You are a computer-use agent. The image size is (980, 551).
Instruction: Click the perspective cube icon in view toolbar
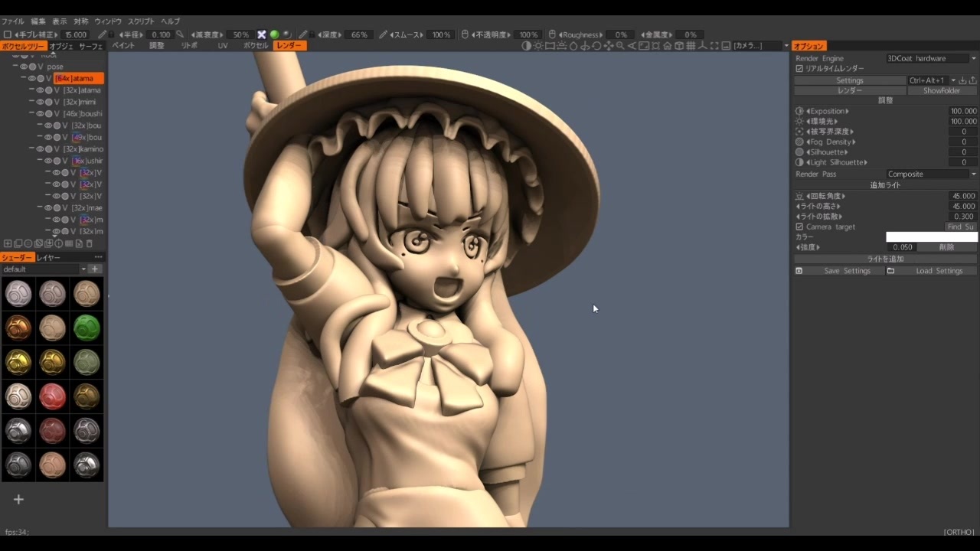(679, 46)
